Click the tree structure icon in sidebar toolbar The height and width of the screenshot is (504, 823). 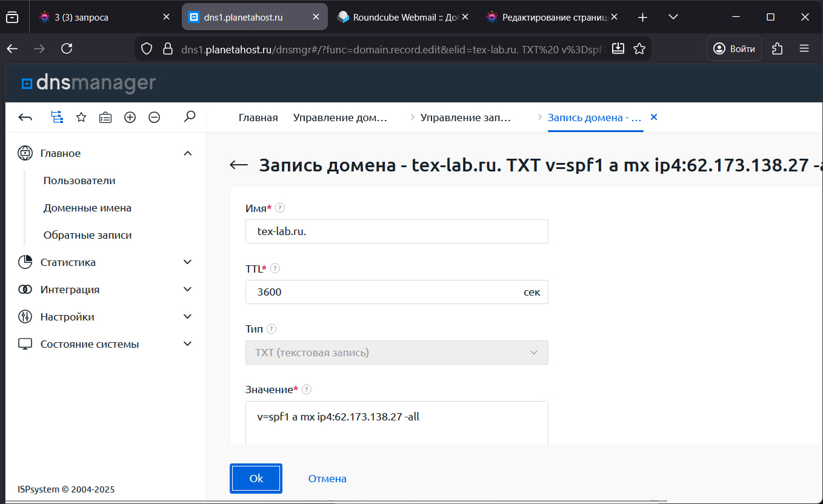(x=57, y=118)
